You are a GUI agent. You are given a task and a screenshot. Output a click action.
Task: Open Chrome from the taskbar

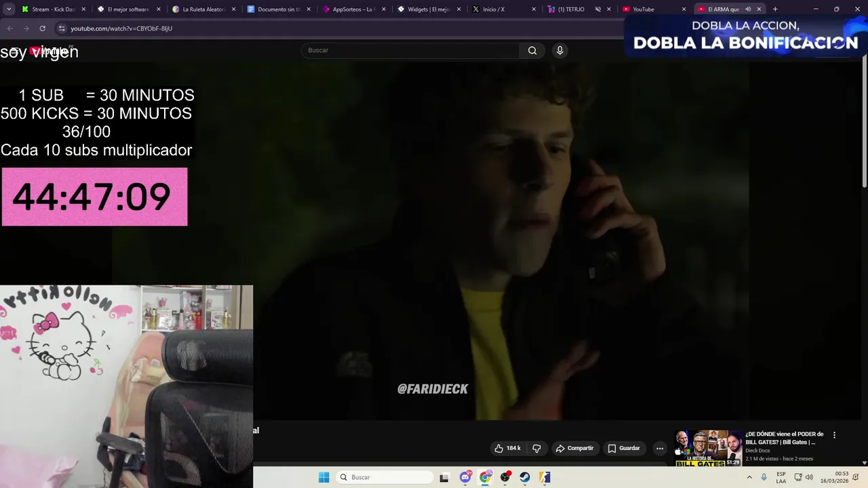coord(485,477)
